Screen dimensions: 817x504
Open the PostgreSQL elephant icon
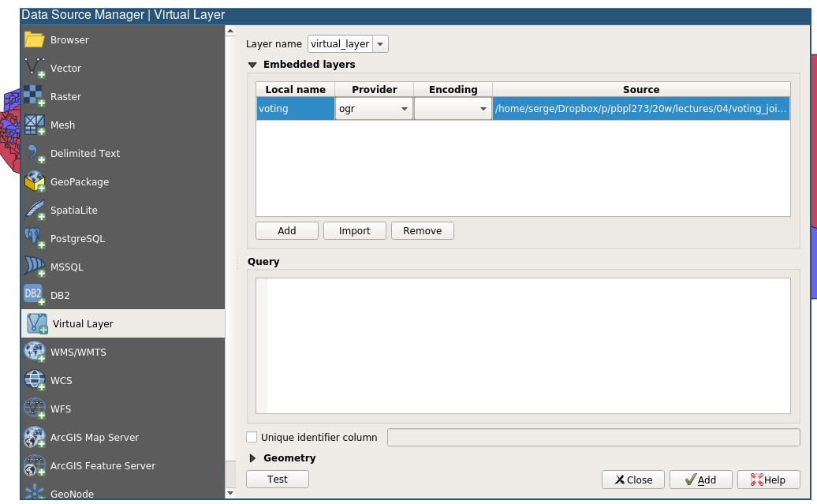point(35,239)
